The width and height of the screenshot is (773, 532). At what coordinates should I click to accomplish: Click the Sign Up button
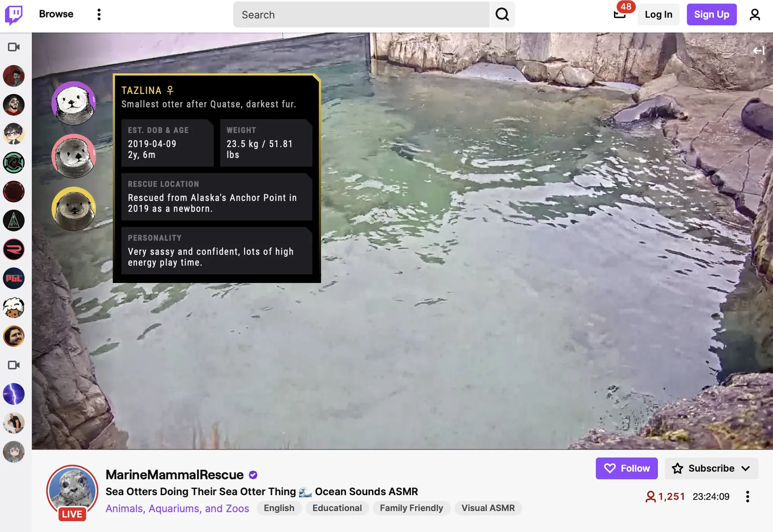pyautogui.click(x=711, y=14)
